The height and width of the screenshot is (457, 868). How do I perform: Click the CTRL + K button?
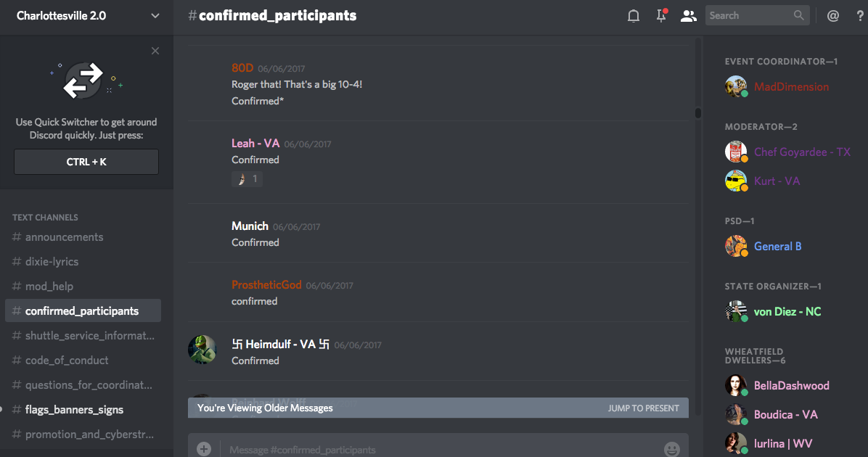tap(86, 162)
